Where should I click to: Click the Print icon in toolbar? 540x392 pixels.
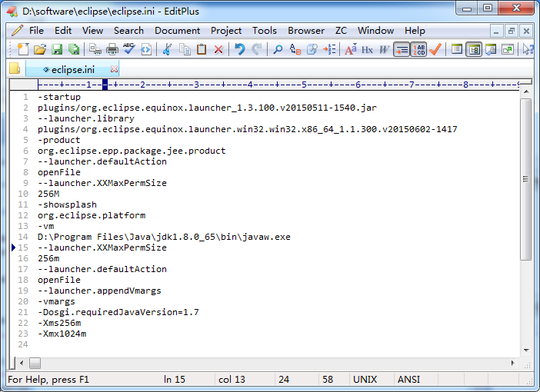click(112, 49)
